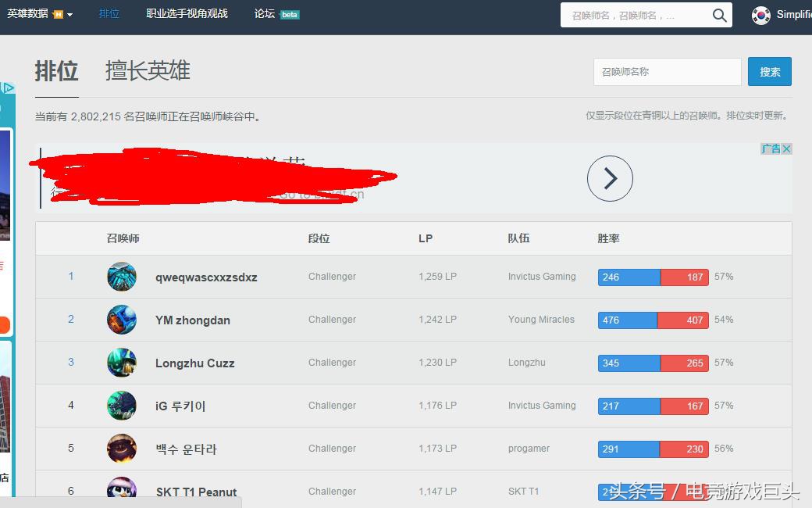Open summoner Longzhu Cuzz's profile

[194, 363]
